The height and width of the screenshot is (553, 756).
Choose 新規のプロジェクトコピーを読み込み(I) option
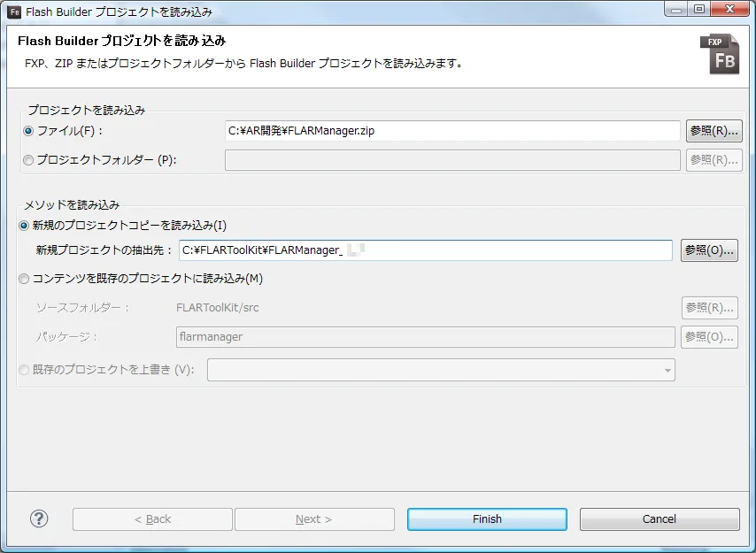point(24,226)
